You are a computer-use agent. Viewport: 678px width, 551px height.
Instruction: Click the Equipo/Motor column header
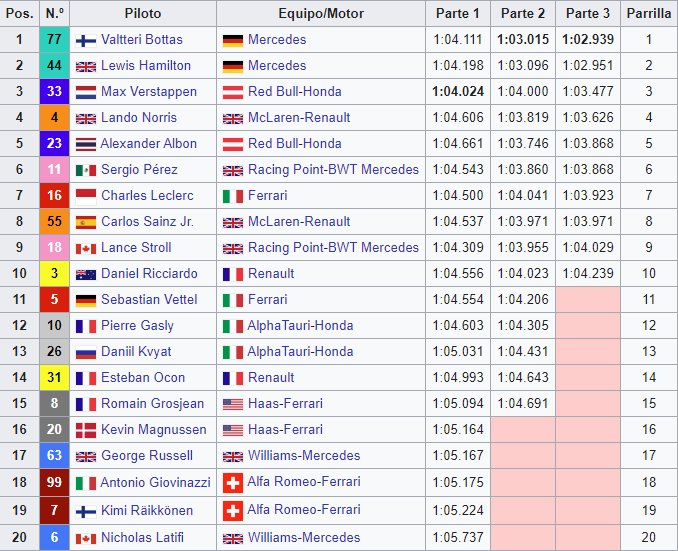[321, 13]
